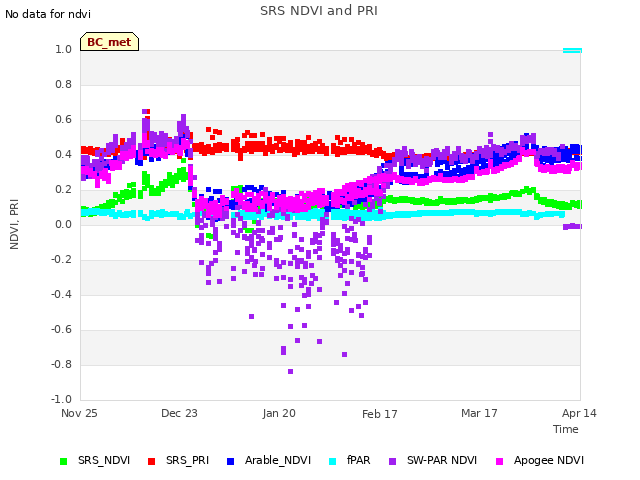The image size is (640, 480).
Task: Click the -1.0 y-axis tick label
Action: (61, 399)
